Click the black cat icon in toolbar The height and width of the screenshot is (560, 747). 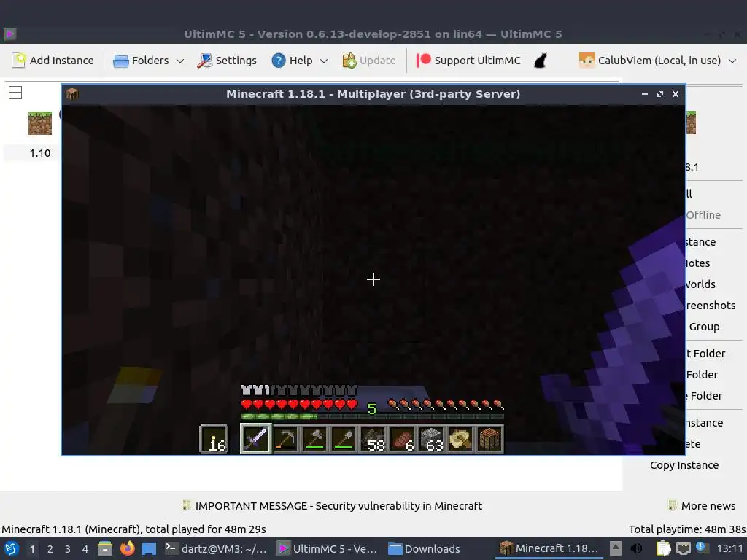(541, 61)
